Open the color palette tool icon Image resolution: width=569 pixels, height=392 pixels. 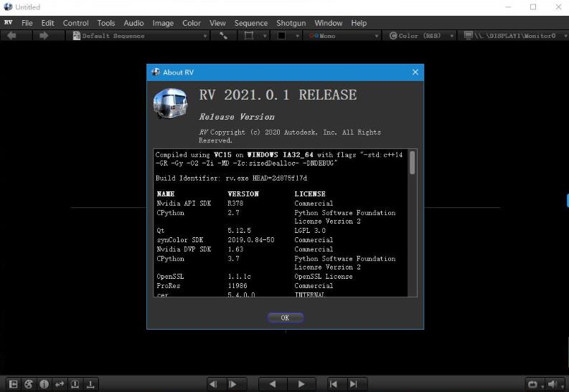pos(29,384)
